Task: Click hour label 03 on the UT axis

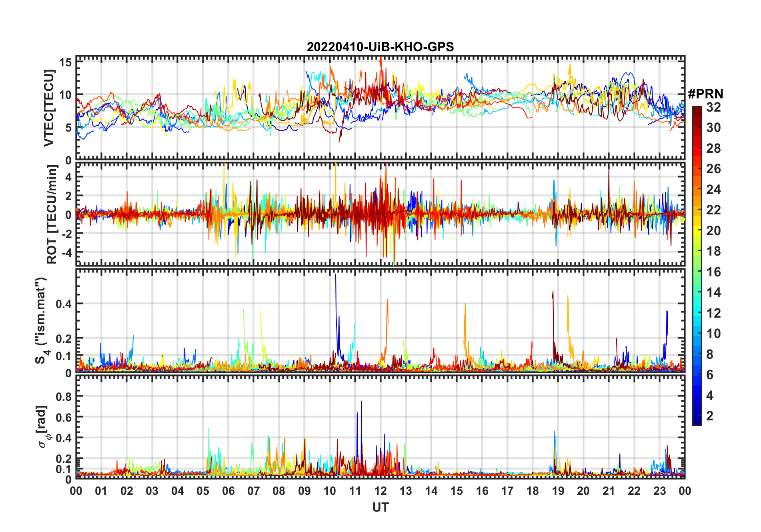Action: [152, 491]
